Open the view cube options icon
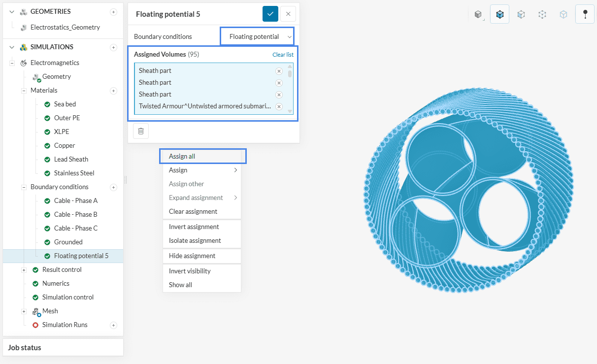597x364 pixels. (478, 15)
